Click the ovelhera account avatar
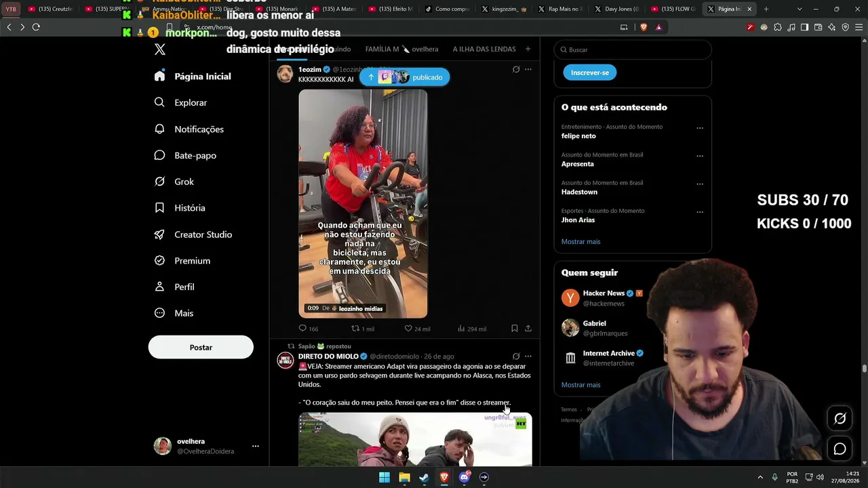 coord(163,446)
